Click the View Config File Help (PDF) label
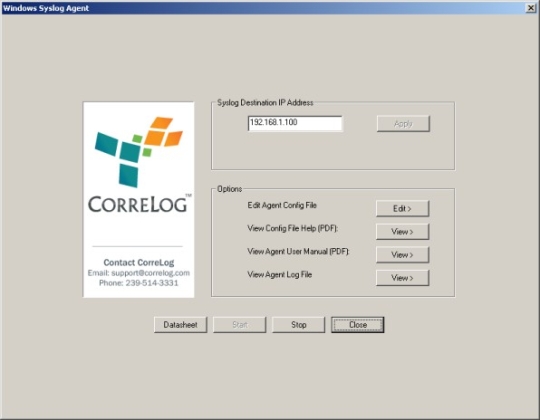Viewport: 540px width, 420px height. pyautogui.click(x=293, y=228)
